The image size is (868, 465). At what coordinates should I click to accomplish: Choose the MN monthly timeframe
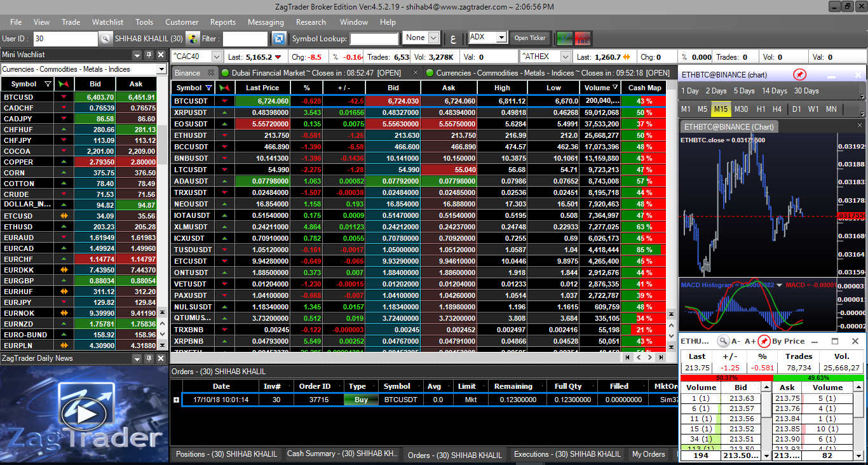[x=831, y=109]
